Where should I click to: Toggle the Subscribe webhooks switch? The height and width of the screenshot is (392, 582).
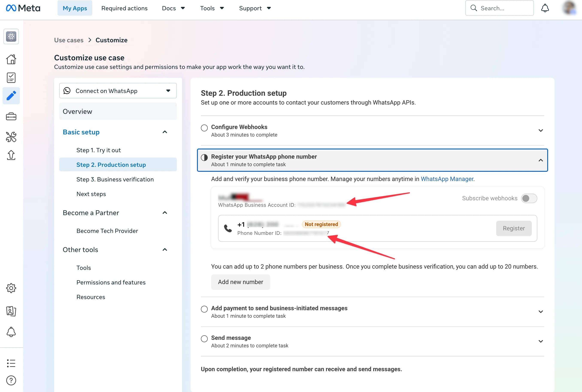tap(529, 198)
